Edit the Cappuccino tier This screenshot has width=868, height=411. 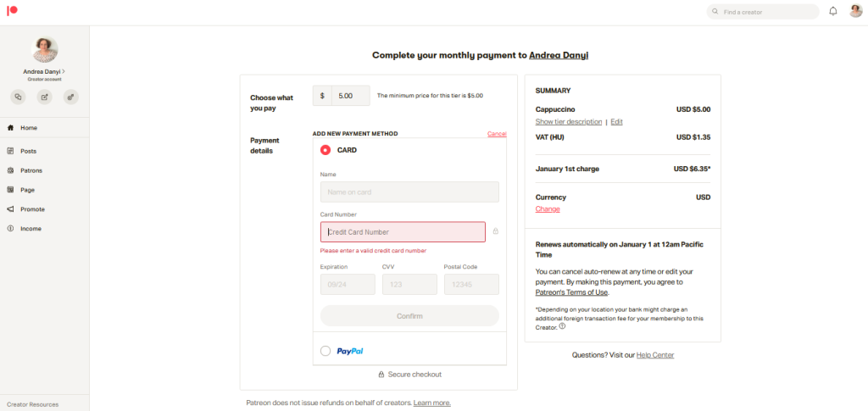pyautogui.click(x=617, y=122)
